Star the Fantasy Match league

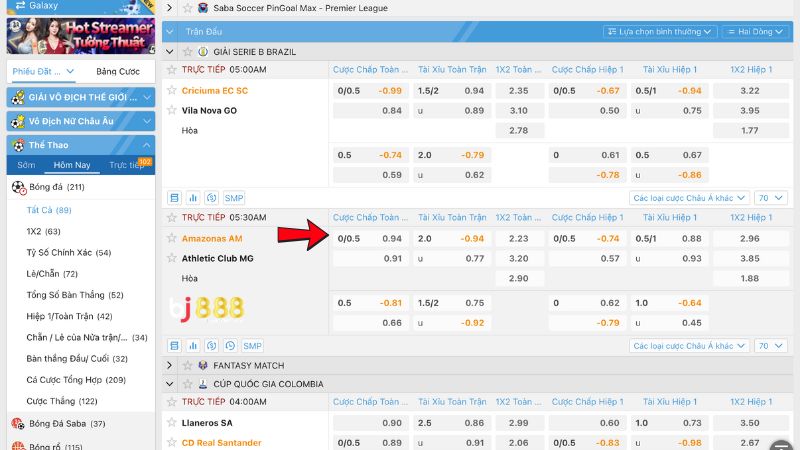[x=188, y=365]
